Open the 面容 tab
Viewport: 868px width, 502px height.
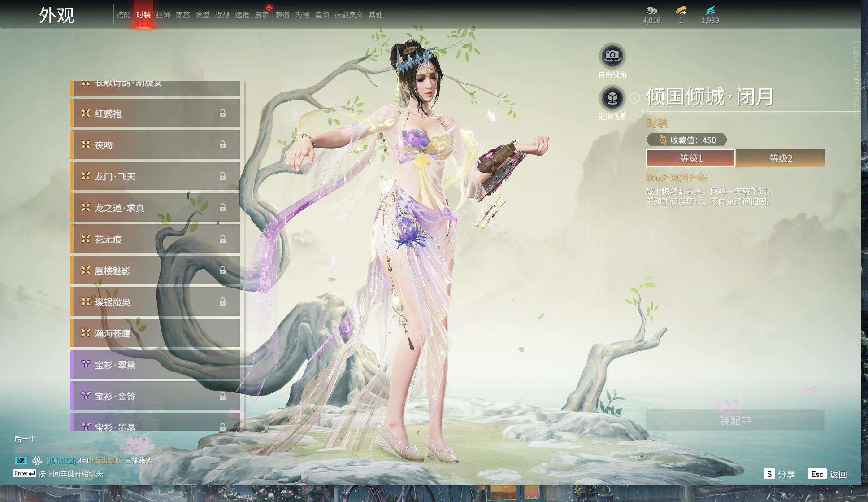point(183,15)
